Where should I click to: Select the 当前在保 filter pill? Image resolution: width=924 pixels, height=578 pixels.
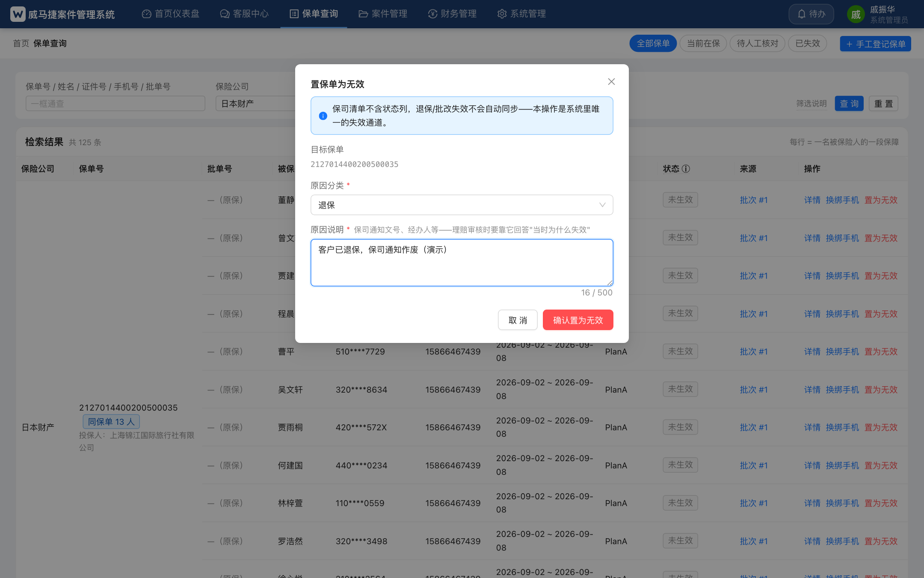click(x=703, y=43)
